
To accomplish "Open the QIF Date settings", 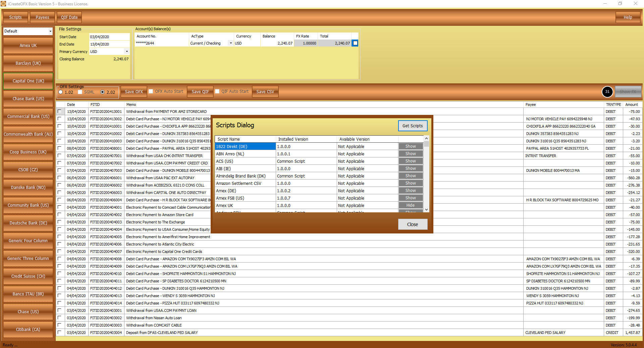I will click(69, 17).
